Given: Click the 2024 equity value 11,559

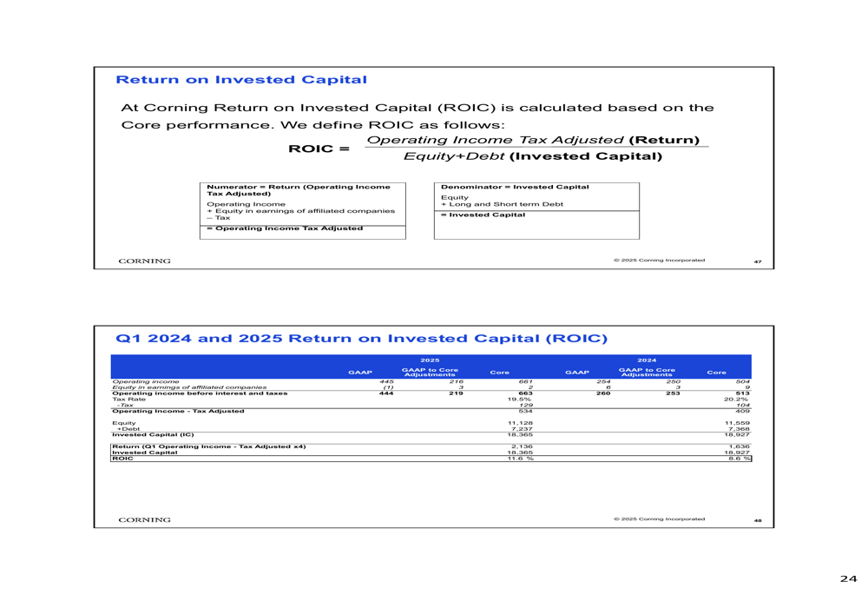Looking at the screenshot, I should pos(737,423).
